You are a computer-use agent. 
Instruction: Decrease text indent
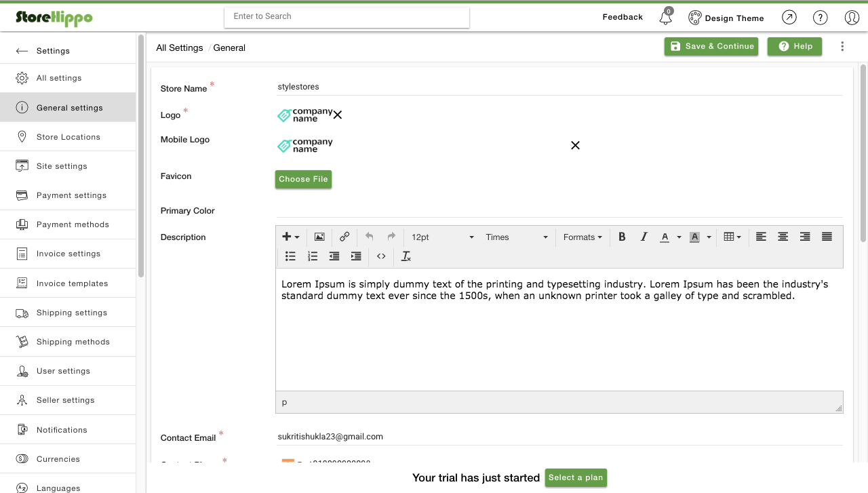coord(334,256)
